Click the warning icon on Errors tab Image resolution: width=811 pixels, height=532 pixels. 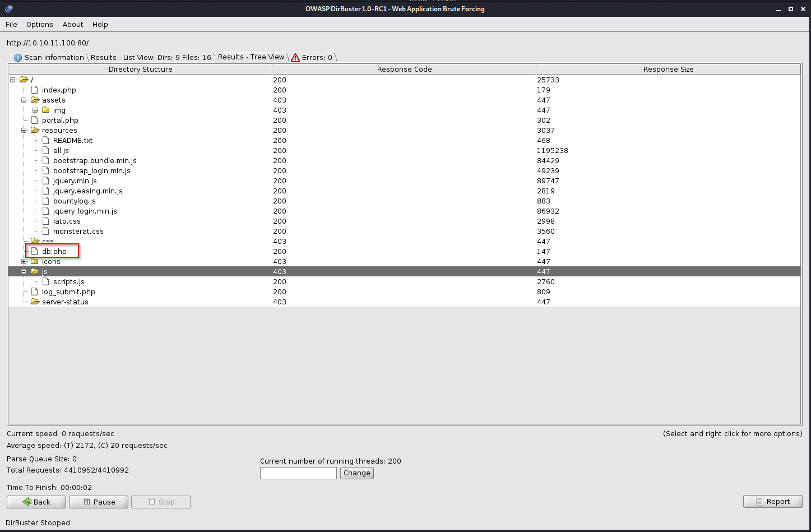point(295,58)
